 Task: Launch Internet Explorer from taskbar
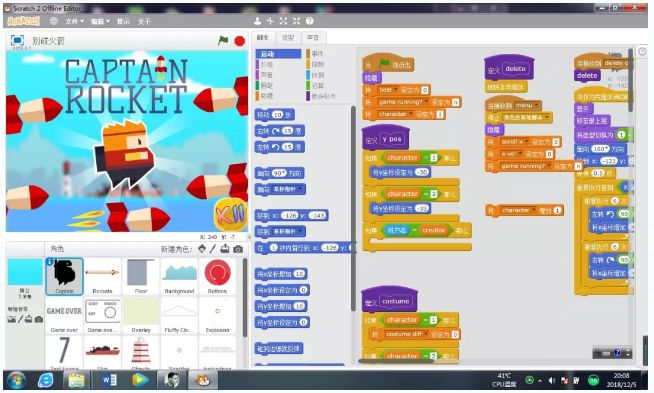point(45,380)
